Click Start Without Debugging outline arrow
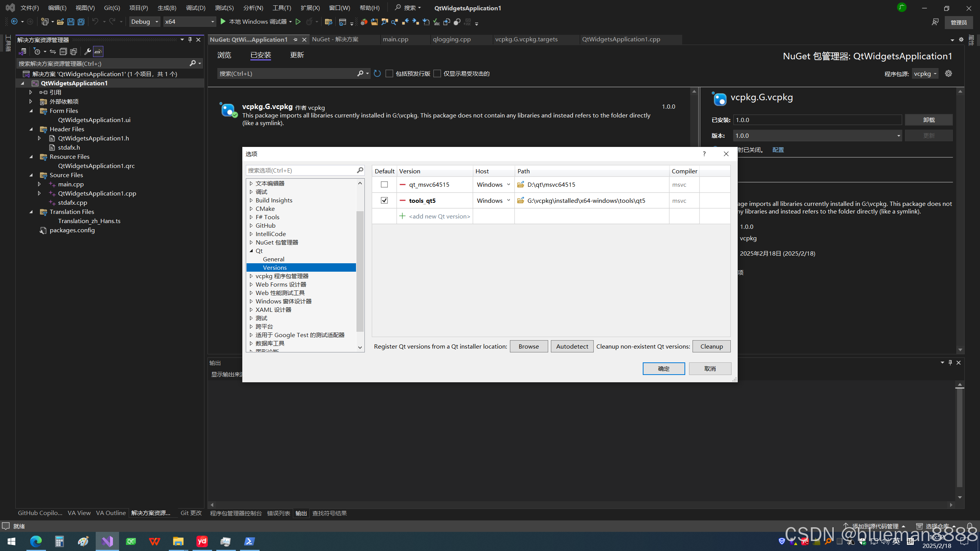 298,22
